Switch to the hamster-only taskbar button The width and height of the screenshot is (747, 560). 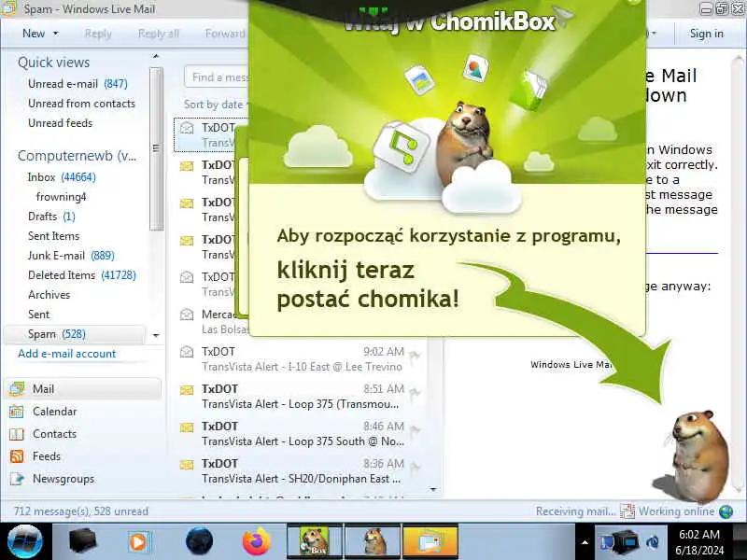click(373, 541)
